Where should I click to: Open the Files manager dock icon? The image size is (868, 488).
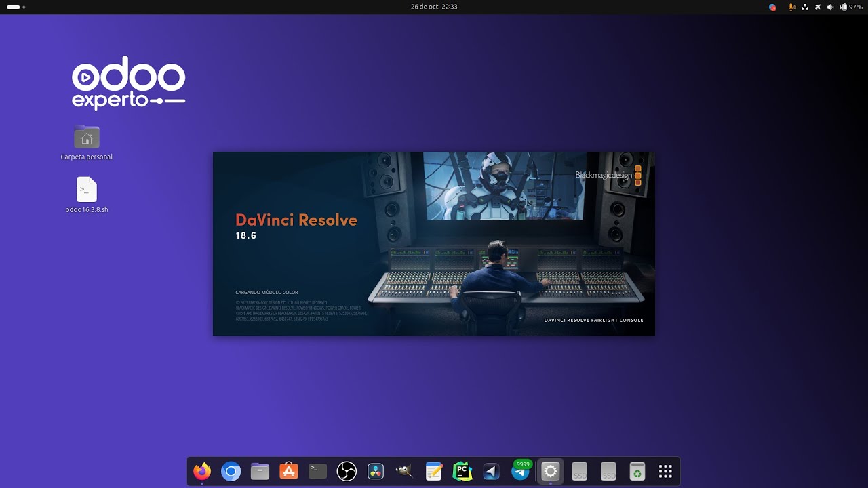pyautogui.click(x=260, y=471)
